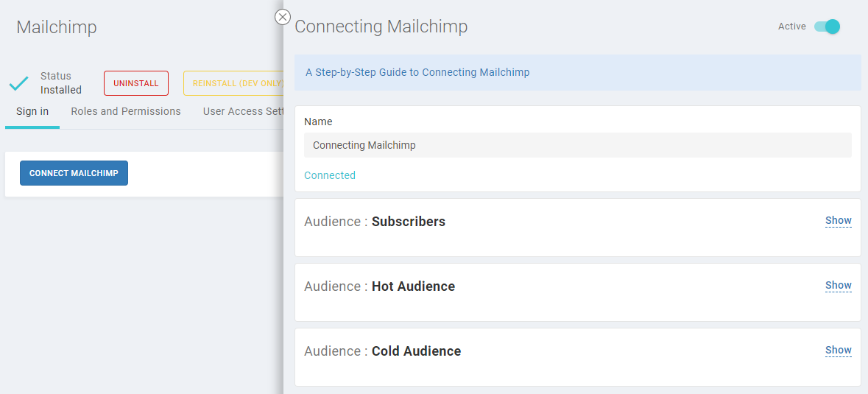The height and width of the screenshot is (394, 868).
Task: Click the Connected status text
Action: (330, 175)
